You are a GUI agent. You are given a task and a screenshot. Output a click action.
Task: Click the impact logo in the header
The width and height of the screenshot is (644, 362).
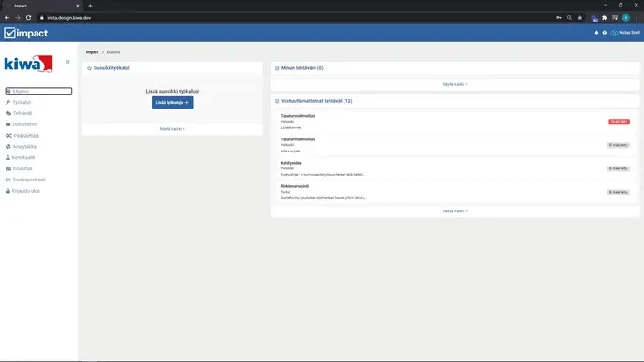point(26,33)
